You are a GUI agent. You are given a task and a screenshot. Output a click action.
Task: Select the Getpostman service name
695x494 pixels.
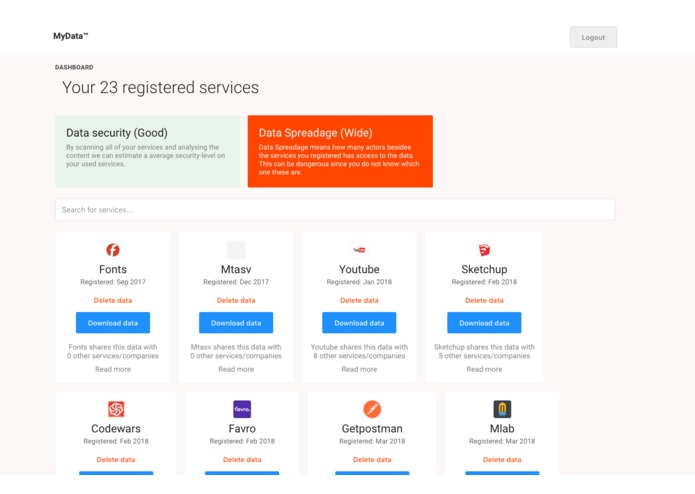(372, 428)
